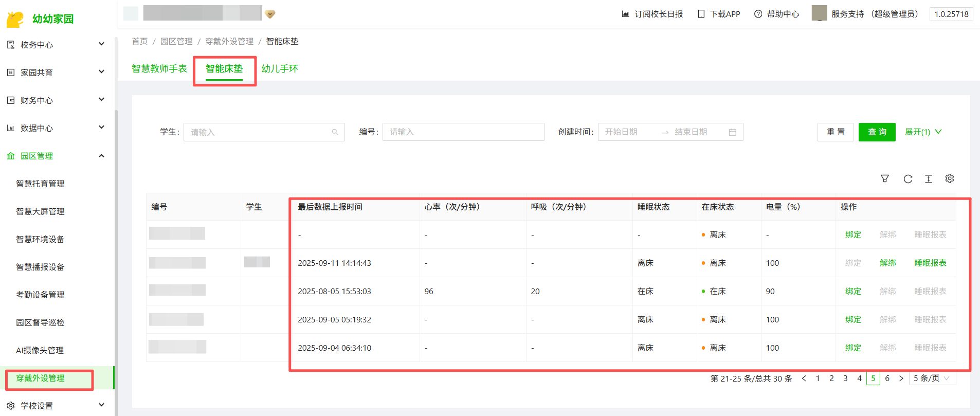Screen dimensions: 980x416
Task: Click the calendar icon in date range
Action: click(x=732, y=132)
